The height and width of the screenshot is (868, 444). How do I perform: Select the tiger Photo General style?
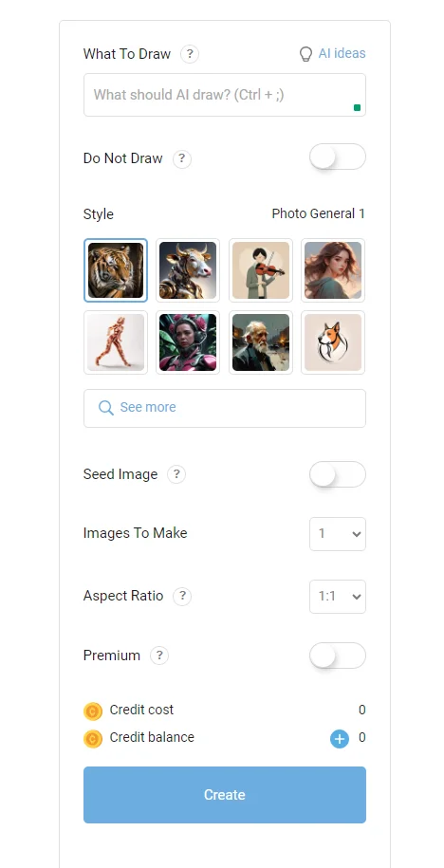116,270
